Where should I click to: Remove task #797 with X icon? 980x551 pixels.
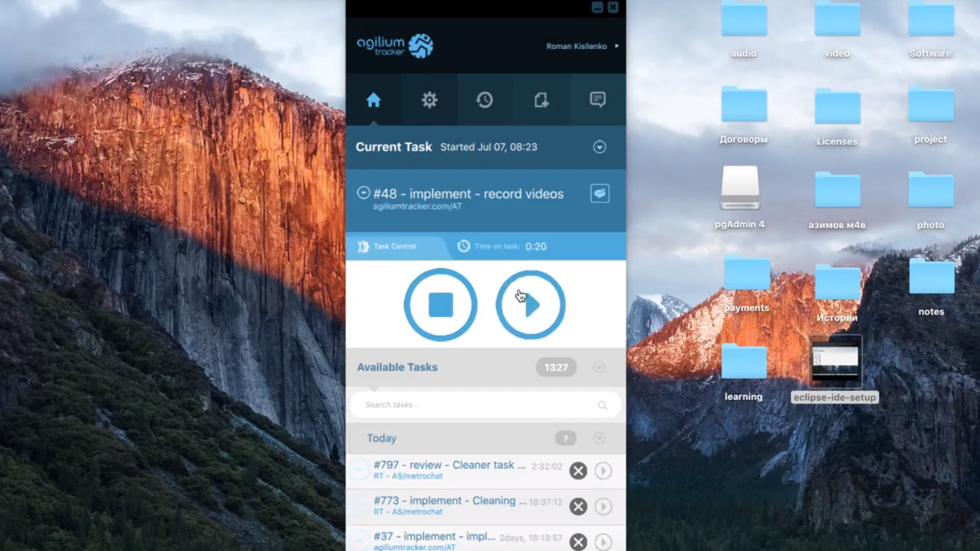coord(578,470)
